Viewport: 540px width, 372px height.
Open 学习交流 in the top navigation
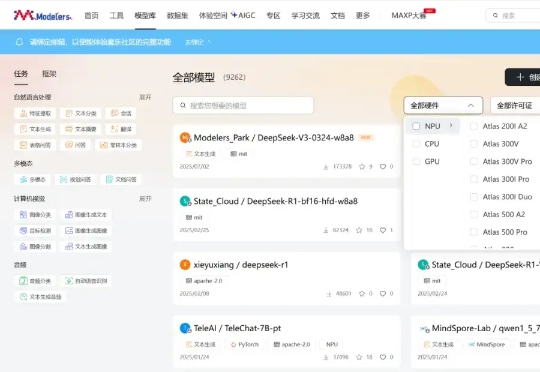(305, 16)
